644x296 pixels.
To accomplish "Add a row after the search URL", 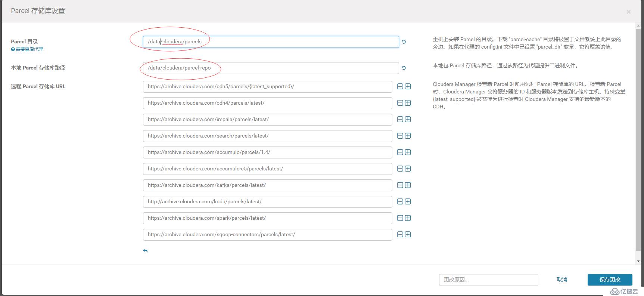I will tap(408, 136).
